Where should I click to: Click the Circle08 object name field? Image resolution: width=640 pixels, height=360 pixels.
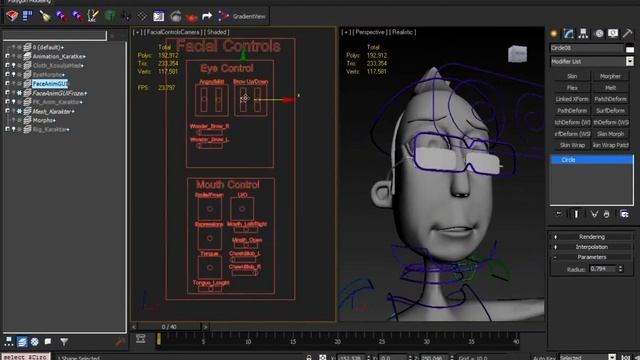point(587,48)
